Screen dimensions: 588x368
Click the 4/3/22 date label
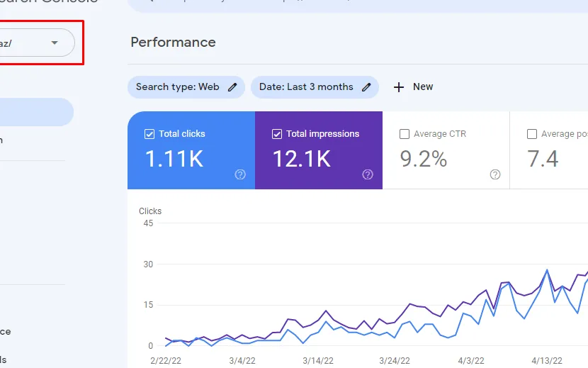point(471,360)
